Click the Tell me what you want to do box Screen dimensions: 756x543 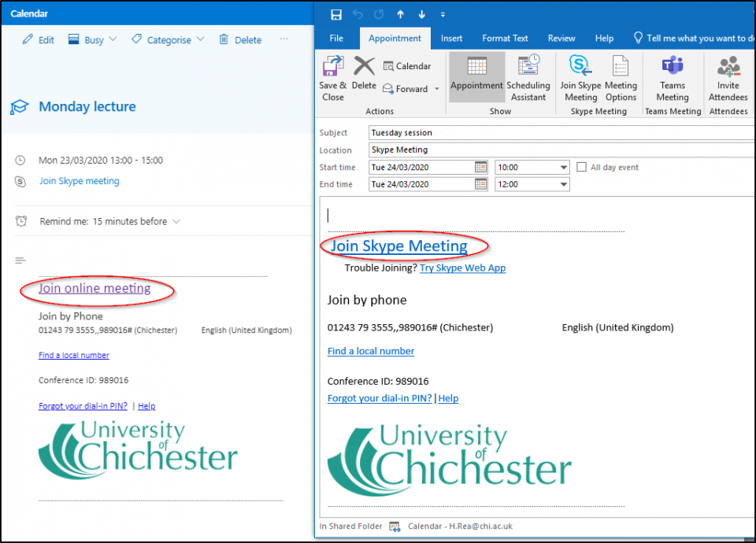click(x=693, y=38)
